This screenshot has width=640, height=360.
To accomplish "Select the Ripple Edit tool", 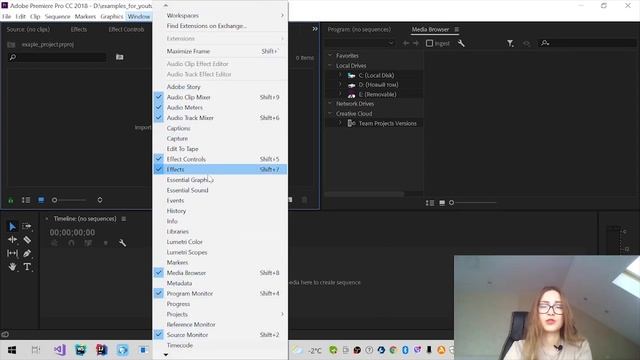I will point(12,240).
